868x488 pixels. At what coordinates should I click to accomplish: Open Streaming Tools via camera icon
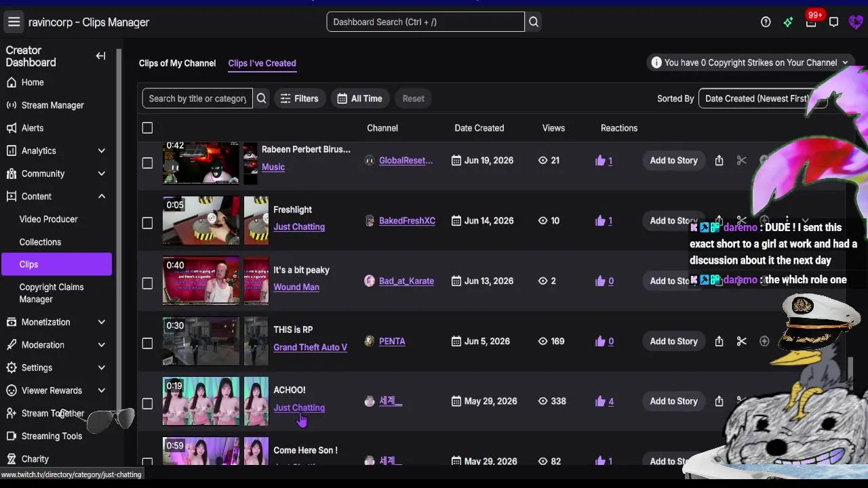11,436
